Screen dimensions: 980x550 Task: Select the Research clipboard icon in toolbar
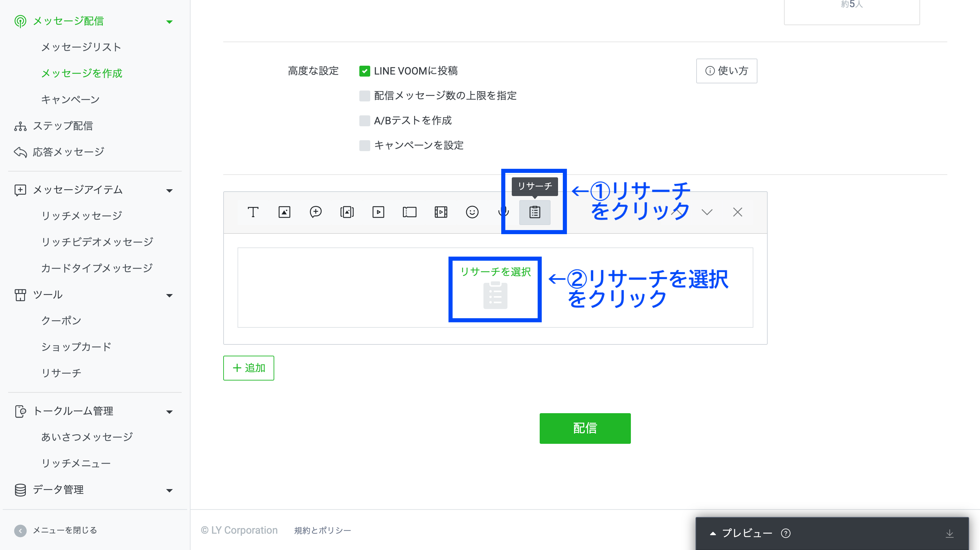click(x=535, y=212)
